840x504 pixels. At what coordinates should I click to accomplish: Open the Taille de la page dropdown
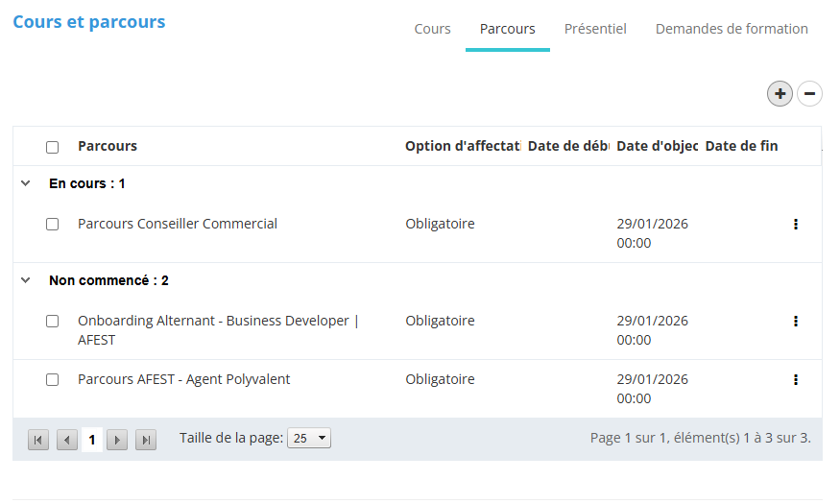click(309, 439)
